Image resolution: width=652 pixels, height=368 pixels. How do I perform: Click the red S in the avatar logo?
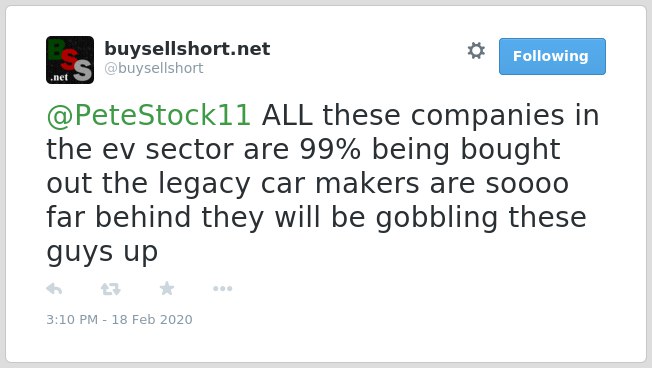[71, 59]
